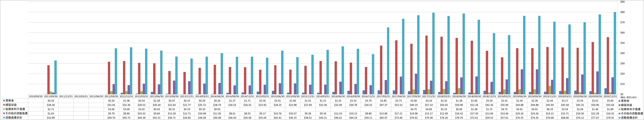Screen dimensions: 644x120
Task: Click the 2018/06/30 column header
Action: pos(459,96)
